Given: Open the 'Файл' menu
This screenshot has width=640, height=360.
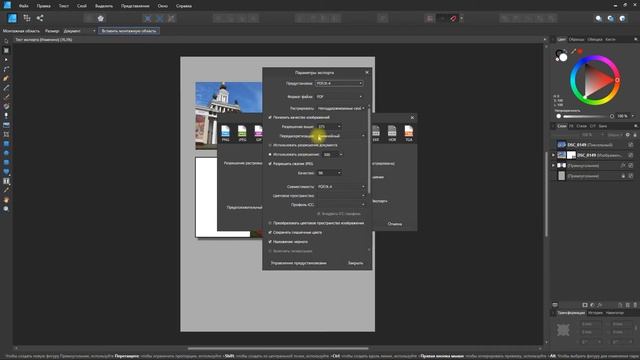Looking at the screenshot, I should (x=24, y=6).
